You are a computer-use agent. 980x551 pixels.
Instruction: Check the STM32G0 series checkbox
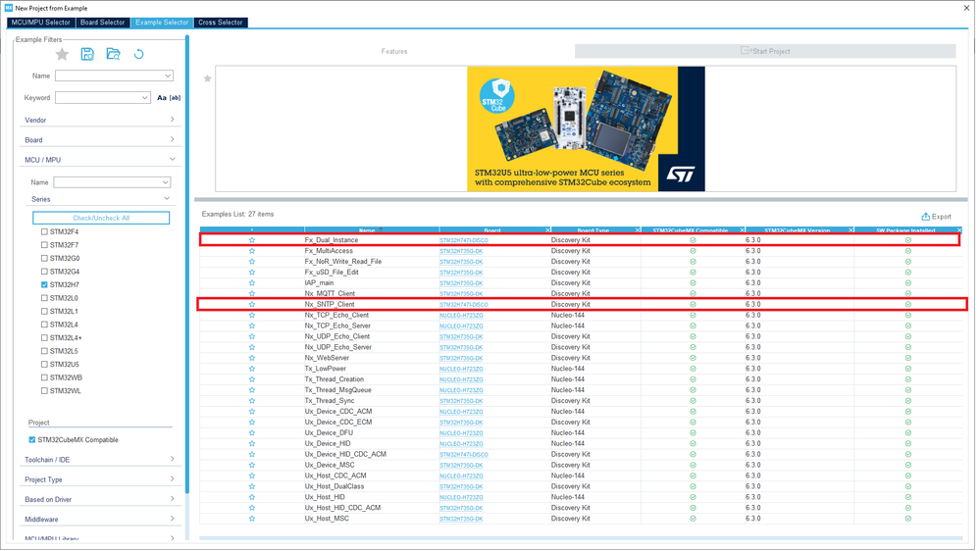[x=44, y=258]
